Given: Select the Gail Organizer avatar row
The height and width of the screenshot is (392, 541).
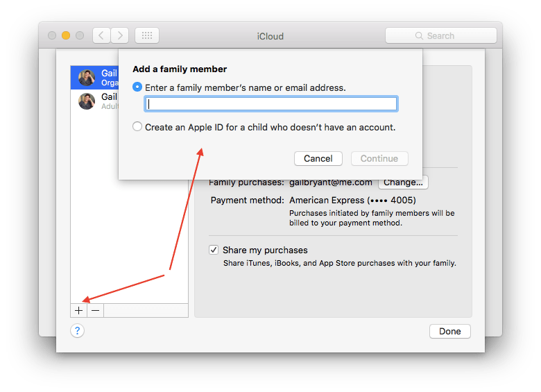Looking at the screenshot, I should tap(94, 78).
